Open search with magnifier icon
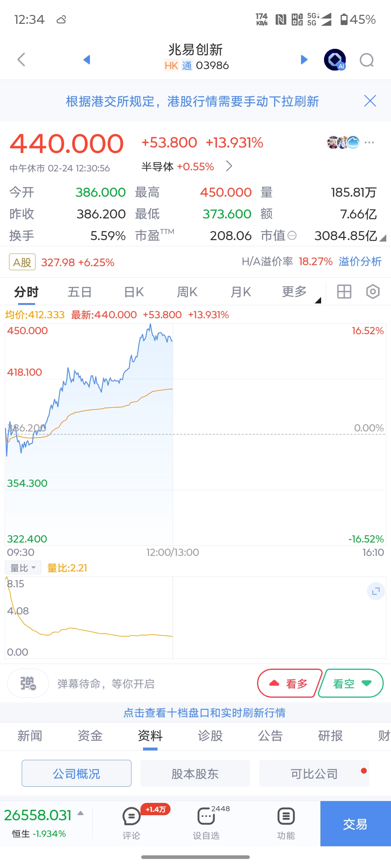This screenshot has width=391, height=868. 366,60
